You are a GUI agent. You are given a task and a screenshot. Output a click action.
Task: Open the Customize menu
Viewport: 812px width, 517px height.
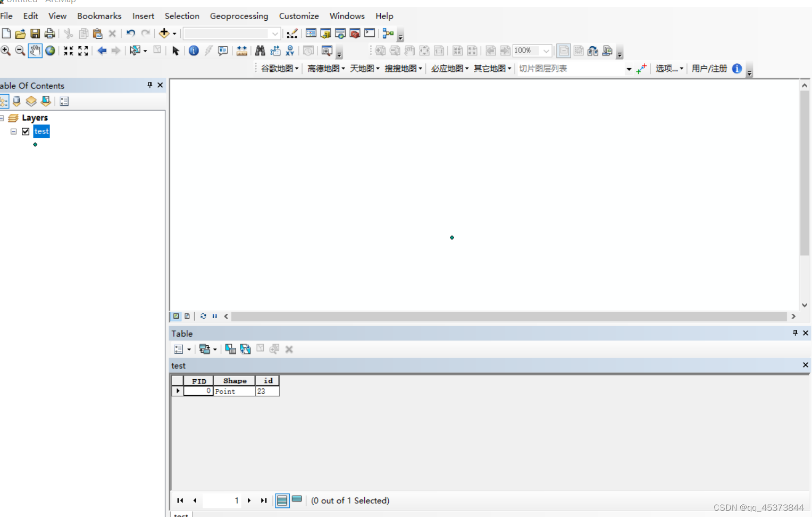coord(299,16)
